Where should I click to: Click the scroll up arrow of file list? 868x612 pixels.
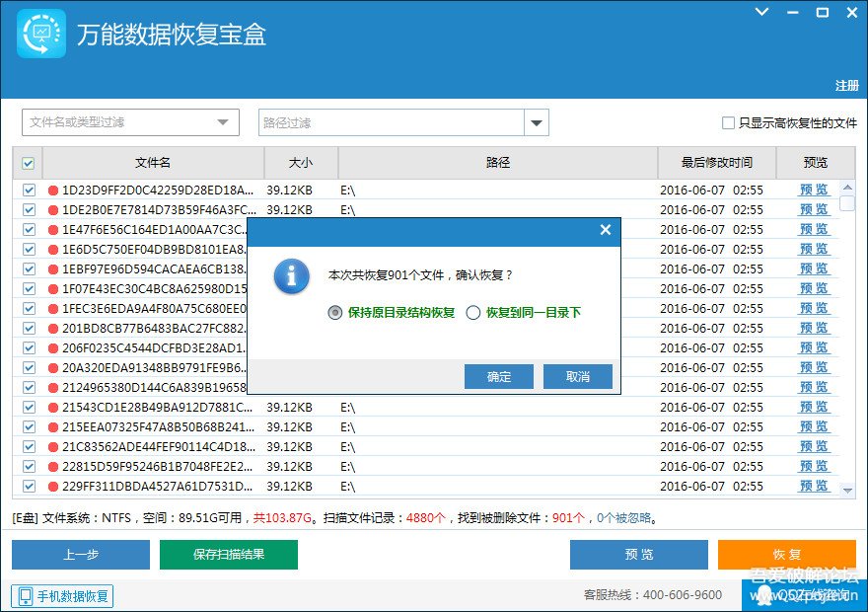847,187
